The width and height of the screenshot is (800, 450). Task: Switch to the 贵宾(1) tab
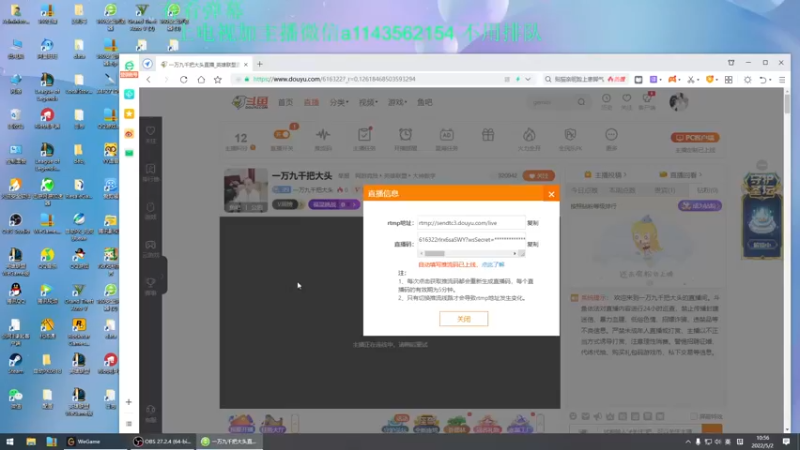pos(665,190)
